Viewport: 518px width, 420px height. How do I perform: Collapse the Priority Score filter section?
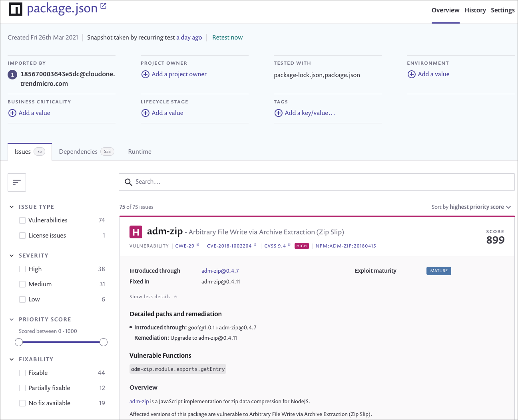pyautogui.click(x=12, y=319)
